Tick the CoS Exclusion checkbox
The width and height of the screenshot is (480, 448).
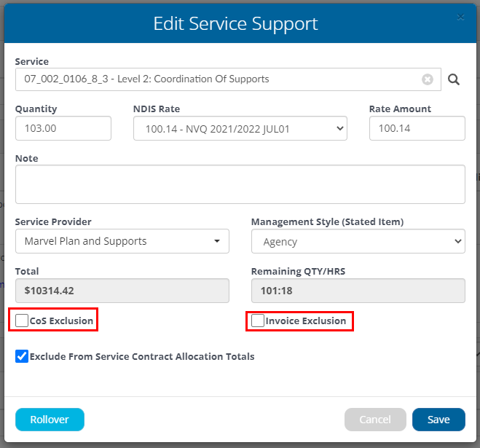tap(22, 321)
